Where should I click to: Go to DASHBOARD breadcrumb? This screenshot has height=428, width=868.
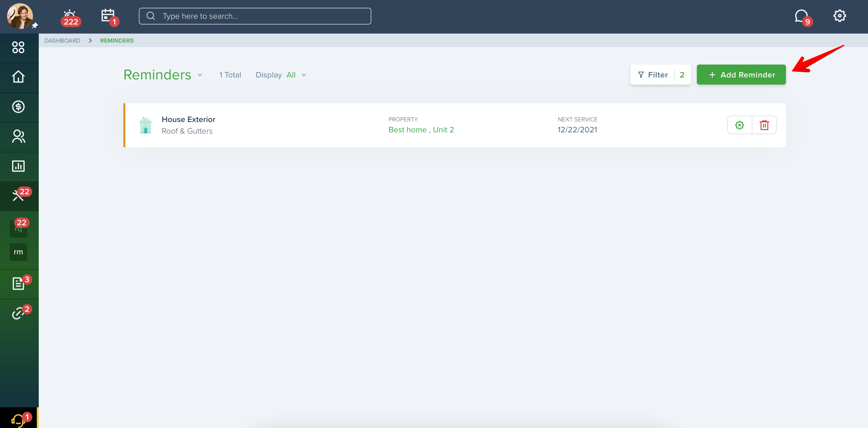coord(62,40)
